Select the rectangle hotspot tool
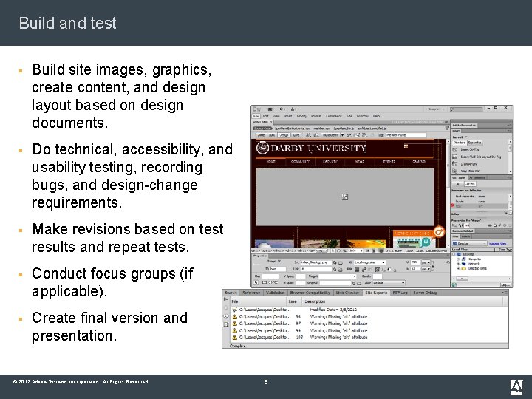 click(x=264, y=282)
